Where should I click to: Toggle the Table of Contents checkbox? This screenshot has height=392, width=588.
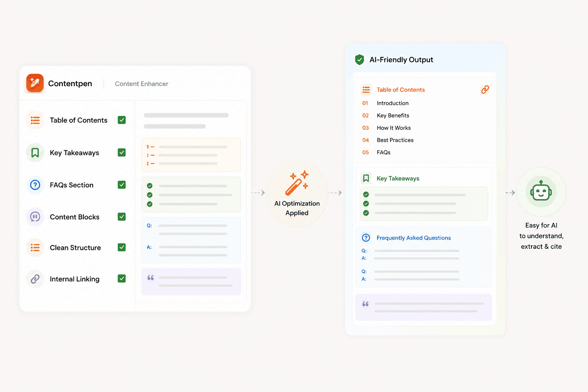[122, 120]
